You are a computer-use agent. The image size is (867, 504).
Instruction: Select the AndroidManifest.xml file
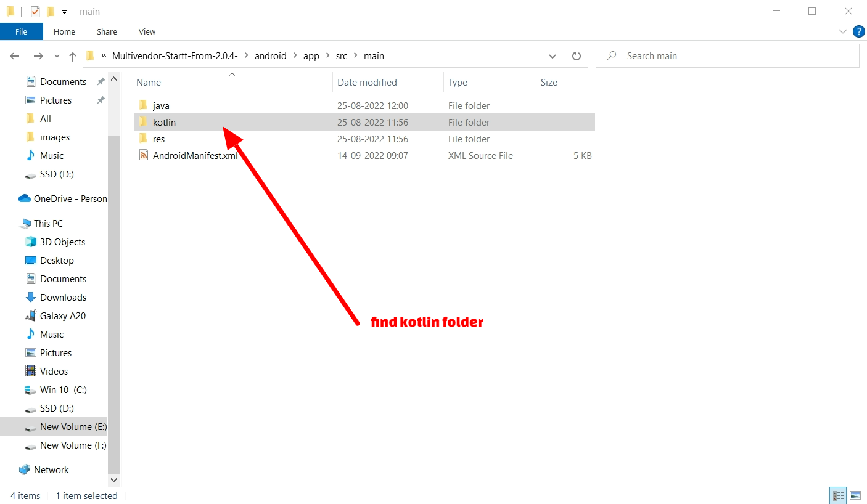point(195,156)
